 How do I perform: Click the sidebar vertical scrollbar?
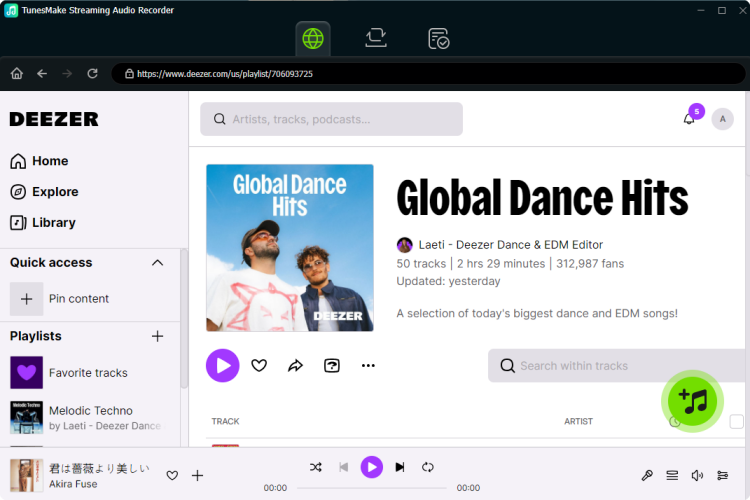184,318
